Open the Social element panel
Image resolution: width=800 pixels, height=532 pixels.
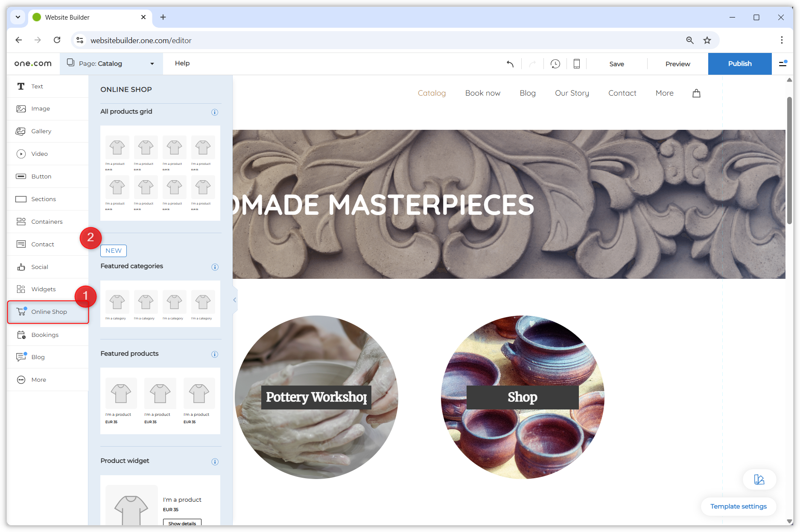[39, 266]
